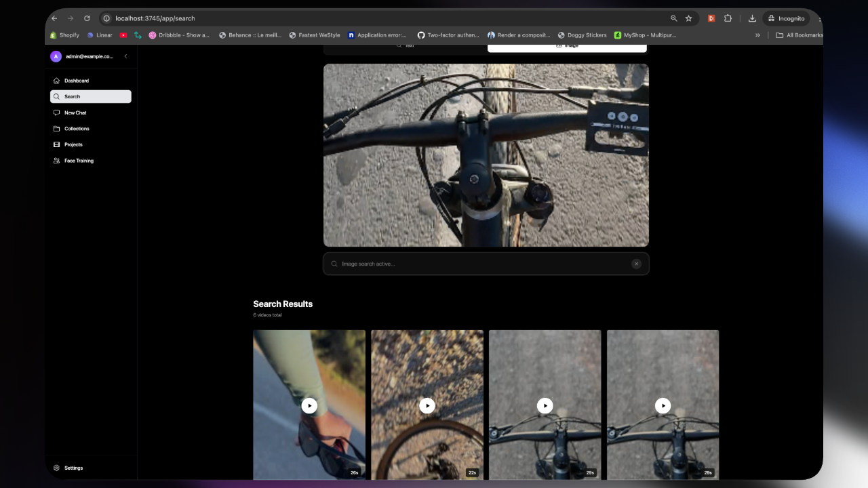Open the Fastest WeStyle bookmark

tap(315, 35)
